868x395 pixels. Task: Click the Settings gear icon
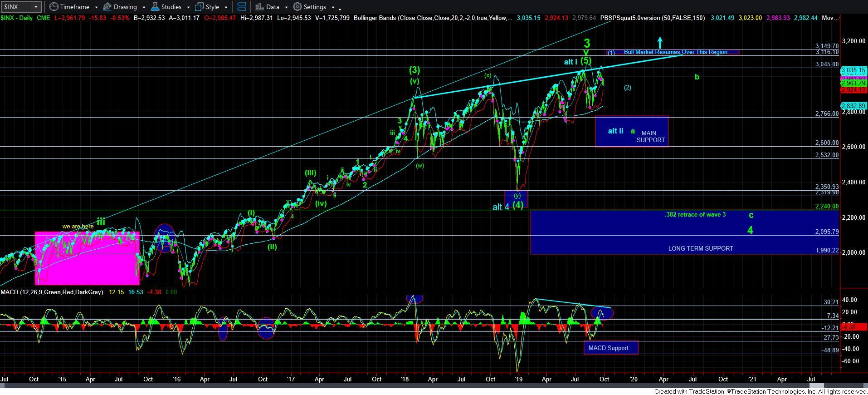[297, 7]
